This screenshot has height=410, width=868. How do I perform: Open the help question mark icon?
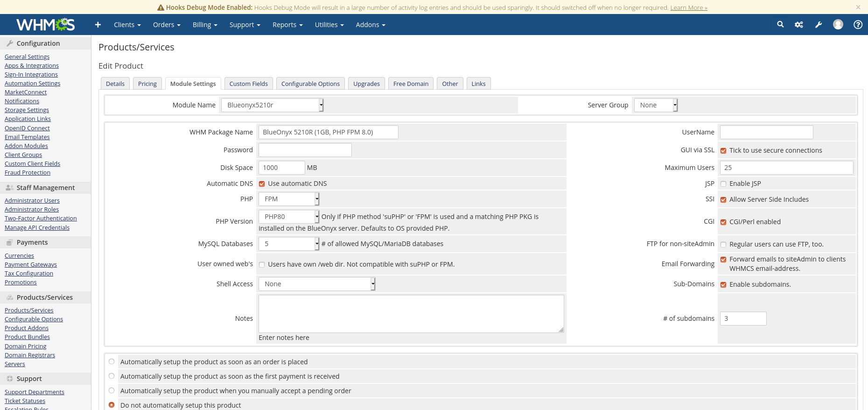pos(858,25)
